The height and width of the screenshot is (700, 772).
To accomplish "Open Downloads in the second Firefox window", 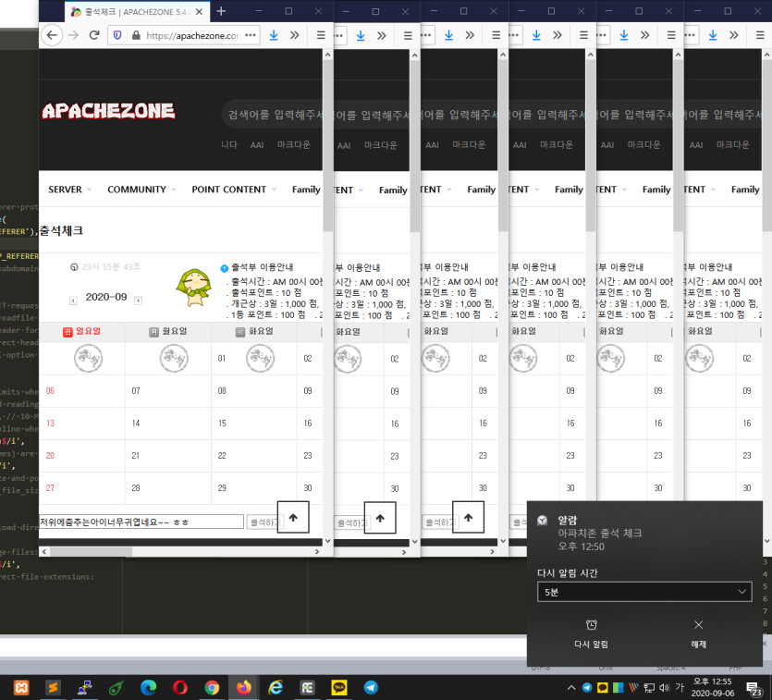I will 361,35.
